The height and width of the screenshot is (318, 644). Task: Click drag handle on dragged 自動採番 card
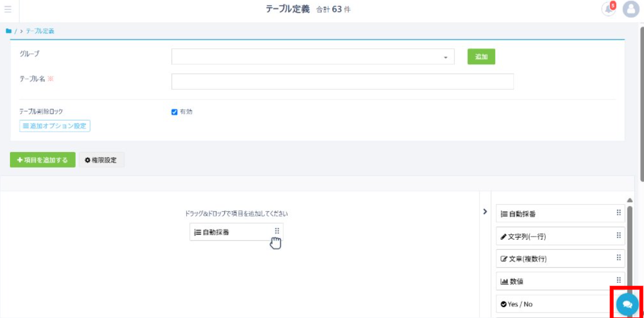tap(277, 231)
